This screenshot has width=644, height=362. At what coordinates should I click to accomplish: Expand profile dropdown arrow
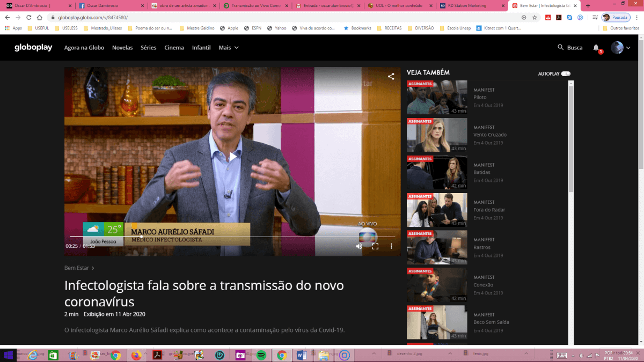[628, 48]
